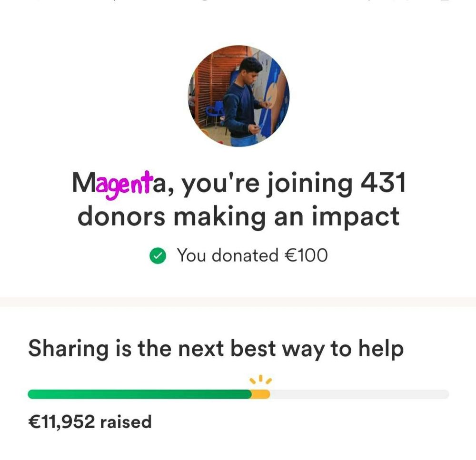Click the donor impact headline message

[x=238, y=200]
